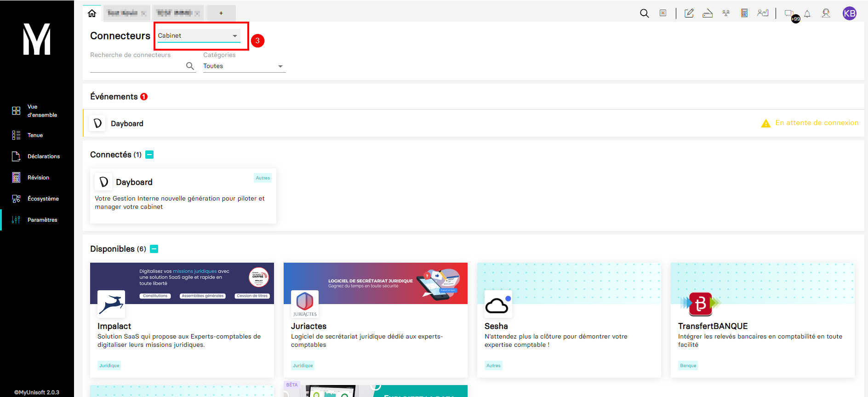Open the connected Dayboard card
The width and height of the screenshot is (868, 397).
click(183, 196)
